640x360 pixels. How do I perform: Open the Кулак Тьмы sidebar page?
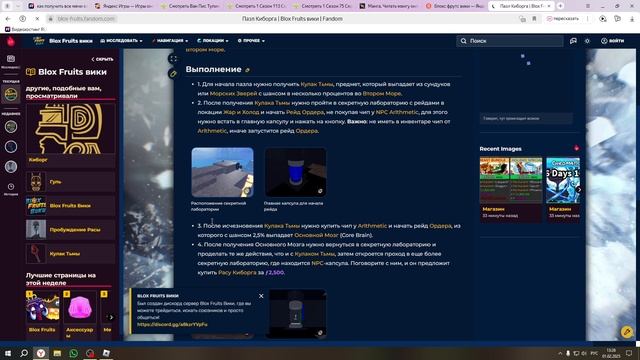click(x=71, y=254)
